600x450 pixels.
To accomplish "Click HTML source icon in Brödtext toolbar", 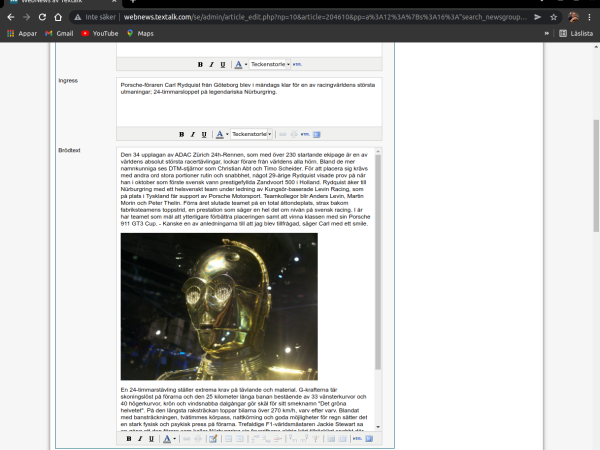I will coord(357,439).
